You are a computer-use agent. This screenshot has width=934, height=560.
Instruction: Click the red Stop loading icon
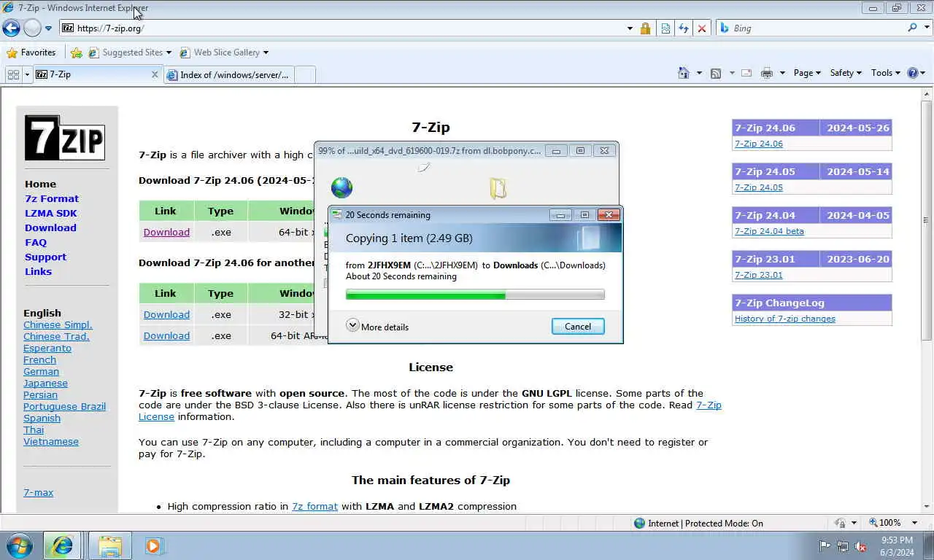pos(702,28)
